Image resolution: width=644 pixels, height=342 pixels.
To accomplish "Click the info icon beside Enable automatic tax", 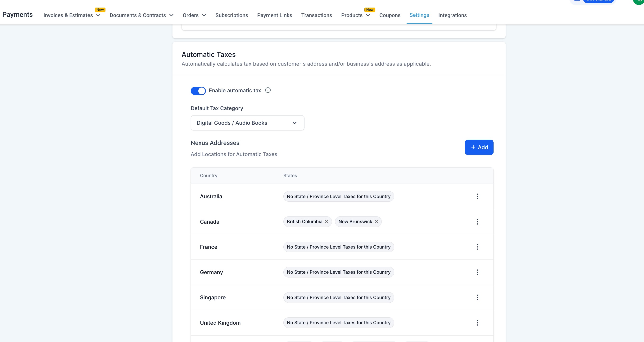I will point(268,90).
